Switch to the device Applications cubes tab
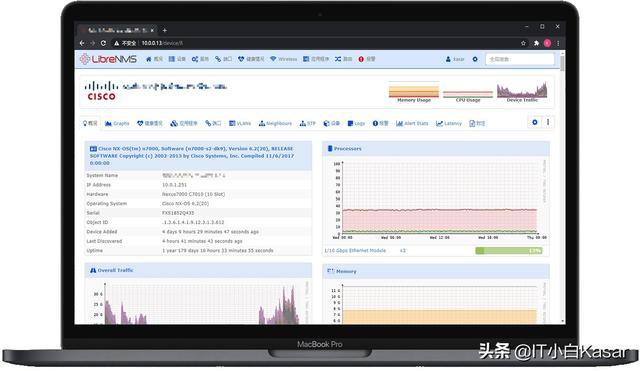This screenshot has width=640, height=371. click(184, 123)
